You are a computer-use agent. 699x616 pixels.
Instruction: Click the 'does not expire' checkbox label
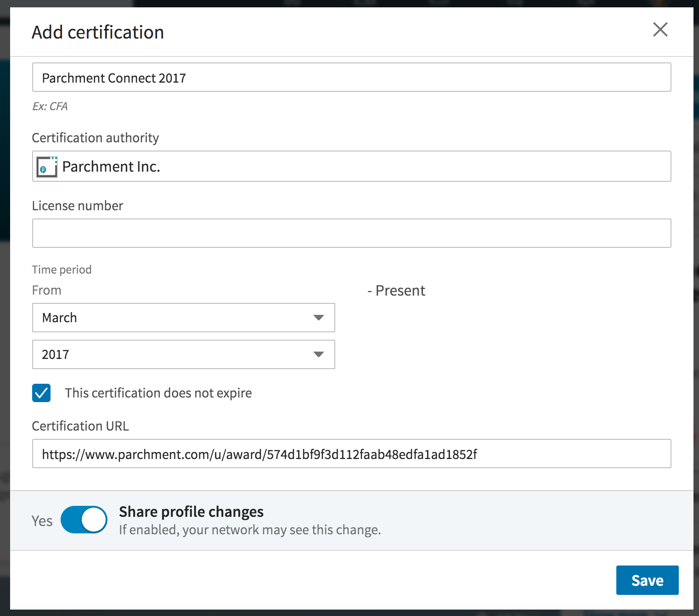tap(158, 393)
